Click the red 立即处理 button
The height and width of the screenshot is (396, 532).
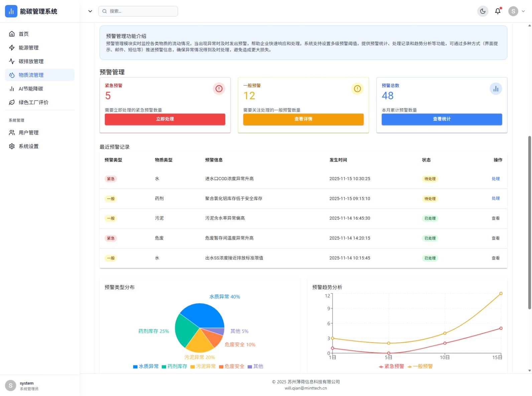click(x=165, y=119)
